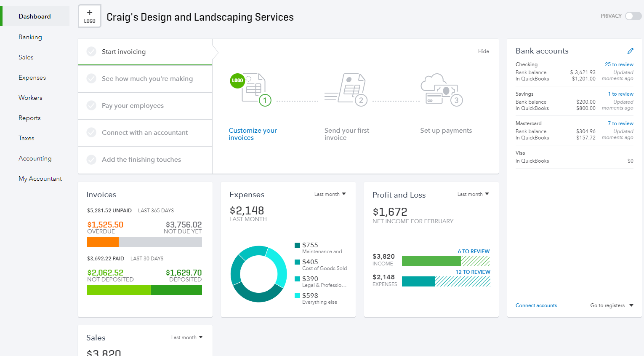
Task: Open My Accountant in the sidebar
Action: (x=40, y=179)
